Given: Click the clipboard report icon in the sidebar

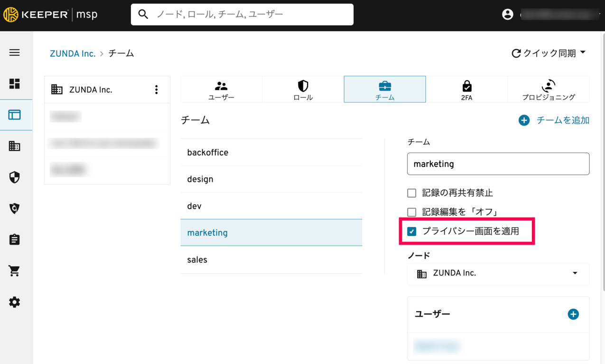Looking at the screenshot, I should 15,239.
